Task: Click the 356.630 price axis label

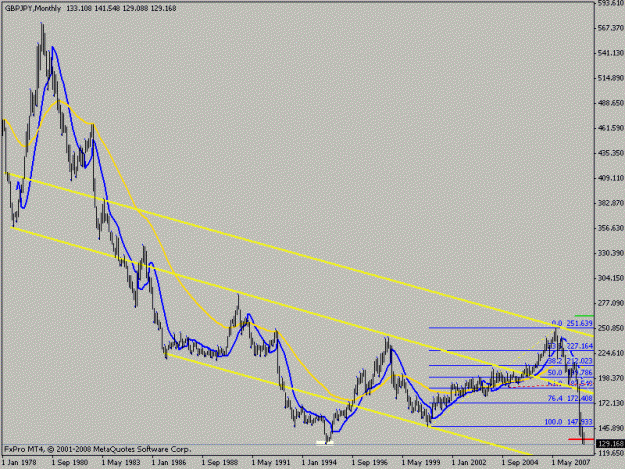Action: 611,228
